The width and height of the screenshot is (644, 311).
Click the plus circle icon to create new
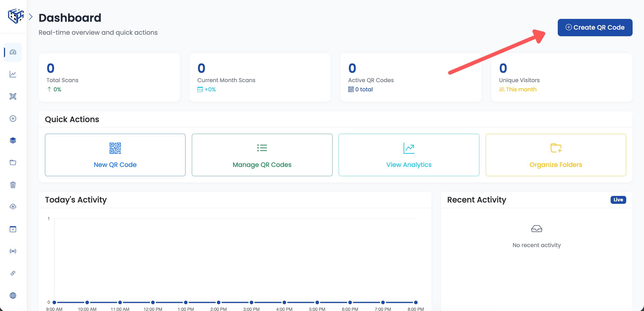13,119
